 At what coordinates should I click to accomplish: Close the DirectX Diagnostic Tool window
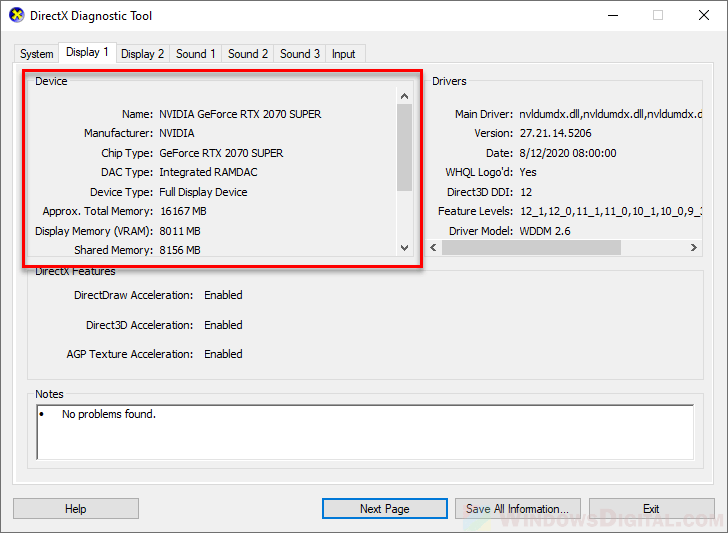pos(704,15)
